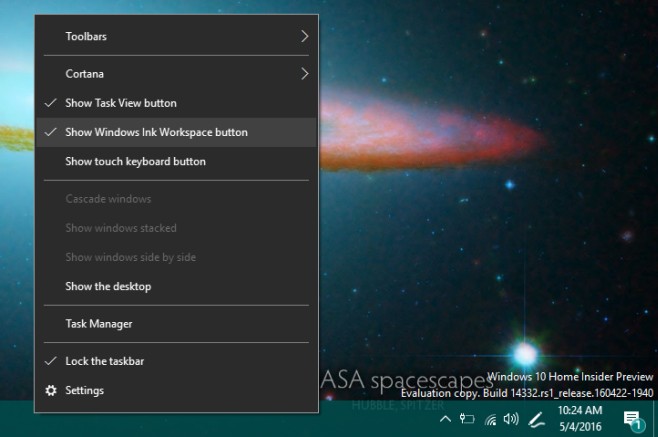Open the 10:24 AM clock calendar

[580, 419]
